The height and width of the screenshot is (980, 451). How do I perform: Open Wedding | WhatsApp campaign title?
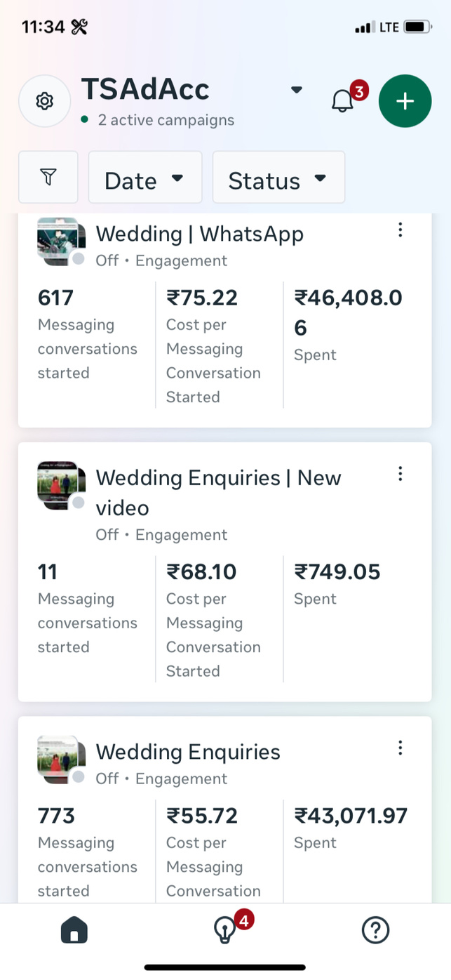coord(199,234)
